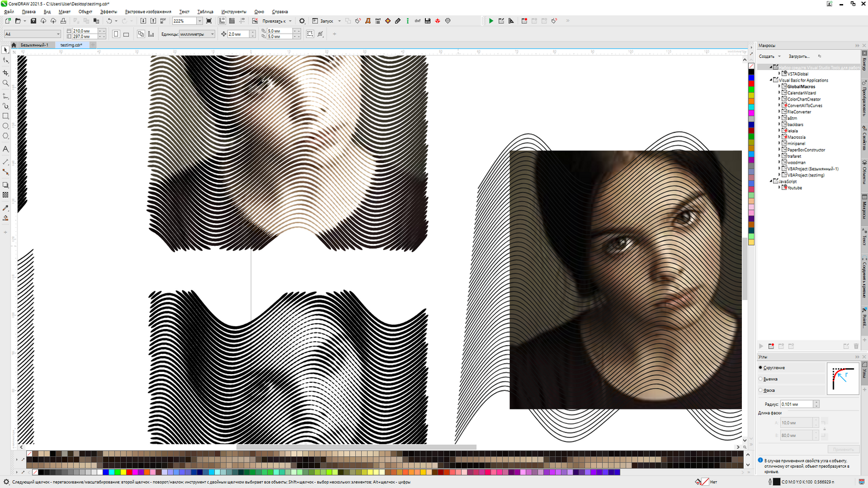The width and height of the screenshot is (868, 488).
Task: Open the Инструменты menu
Action: tap(234, 12)
